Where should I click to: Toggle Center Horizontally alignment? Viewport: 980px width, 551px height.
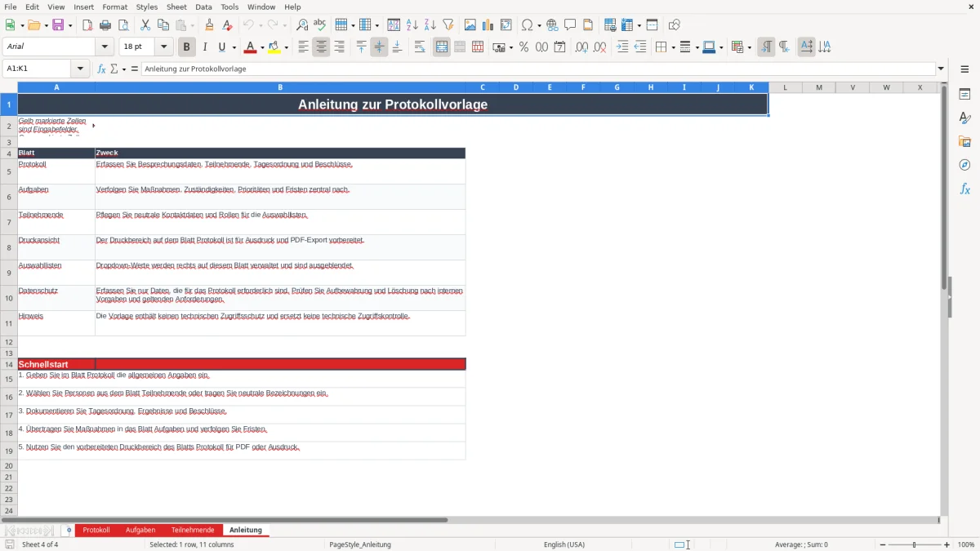click(321, 47)
